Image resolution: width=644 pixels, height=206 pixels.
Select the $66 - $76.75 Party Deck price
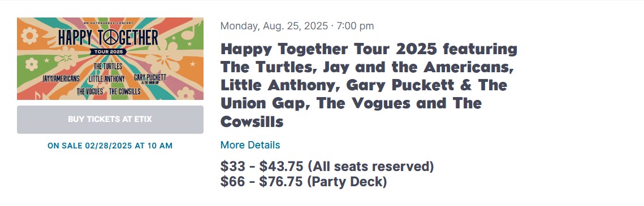point(304,181)
